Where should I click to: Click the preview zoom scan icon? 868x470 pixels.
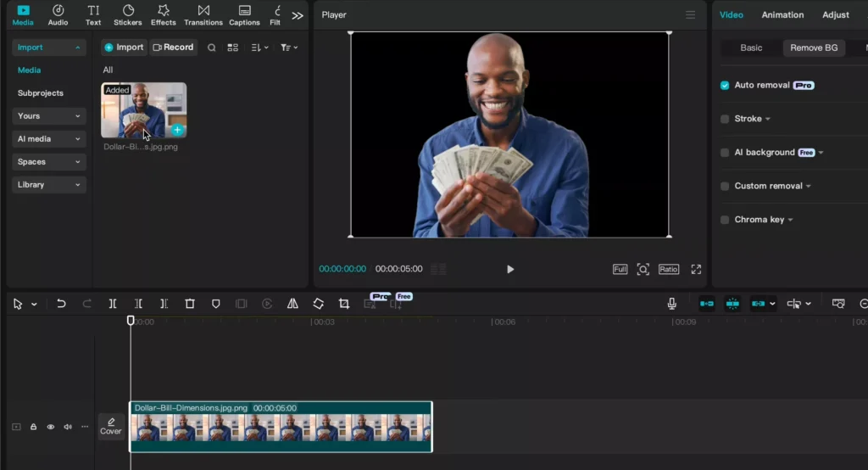643,270
